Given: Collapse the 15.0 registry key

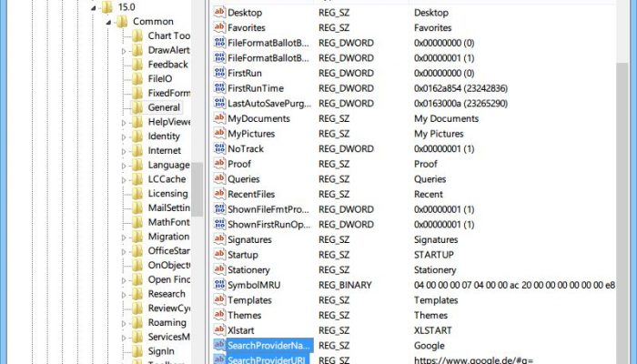Looking at the screenshot, I should tap(94, 7).
